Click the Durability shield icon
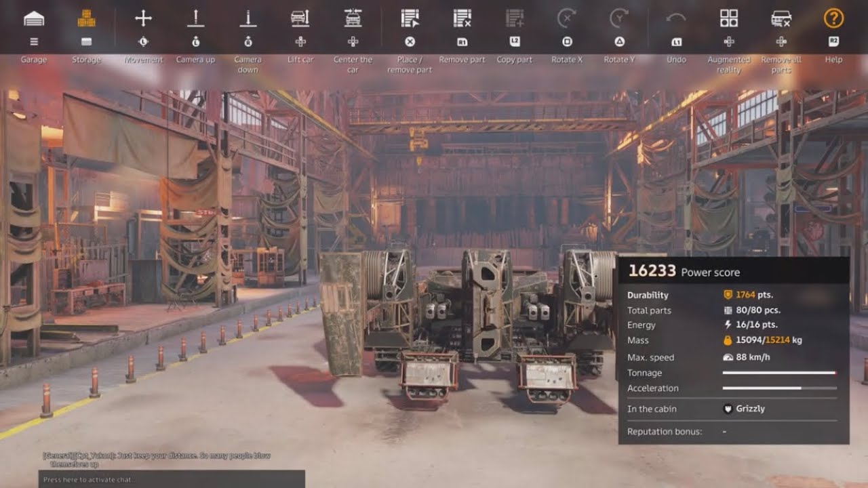This screenshot has width=868, height=488. pos(728,295)
